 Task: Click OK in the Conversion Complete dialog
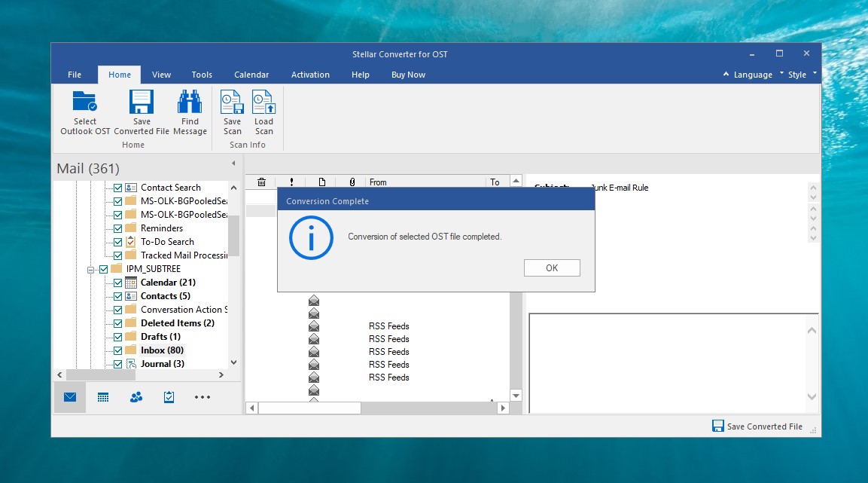pos(552,268)
